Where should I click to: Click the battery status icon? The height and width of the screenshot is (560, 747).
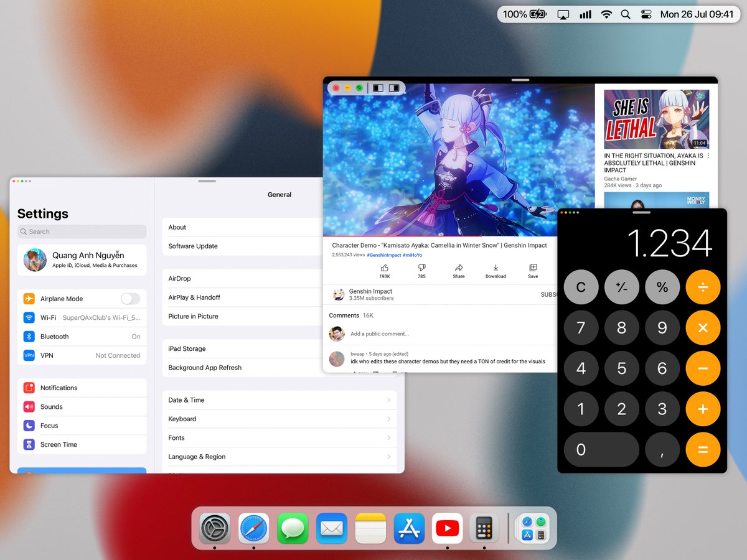pyautogui.click(x=538, y=14)
